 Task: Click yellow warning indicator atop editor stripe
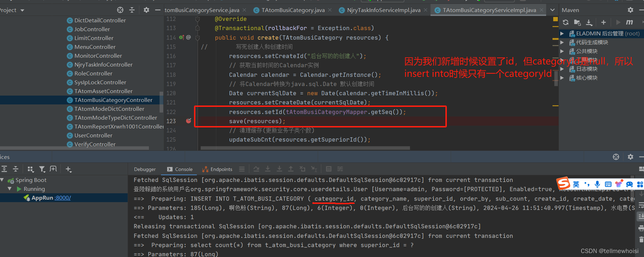pos(555,19)
